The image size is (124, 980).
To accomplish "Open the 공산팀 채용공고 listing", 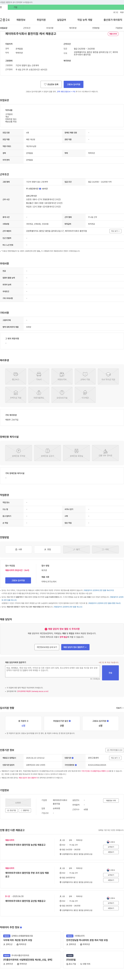I will [25, 901].
